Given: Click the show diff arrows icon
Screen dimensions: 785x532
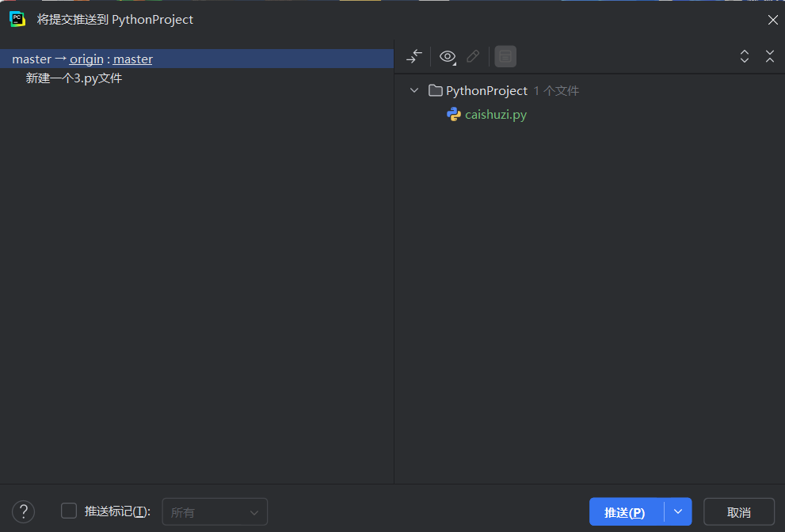Looking at the screenshot, I should click(x=414, y=56).
